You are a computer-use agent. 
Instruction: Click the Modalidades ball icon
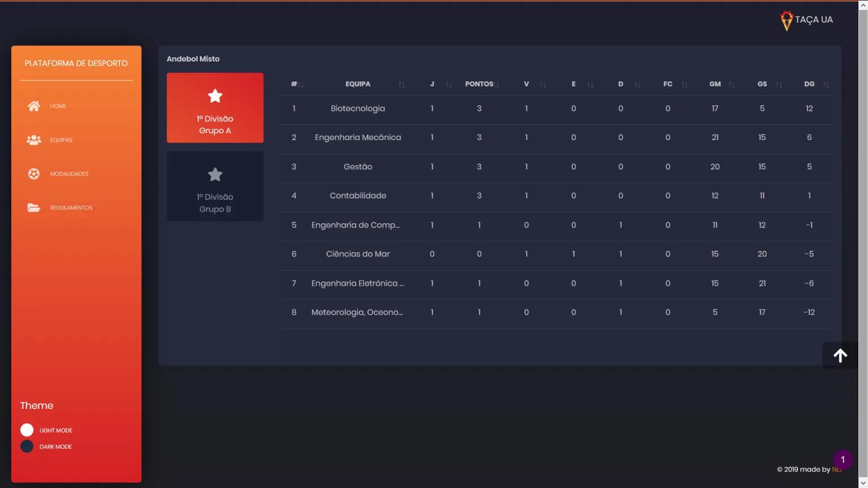click(x=34, y=174)
